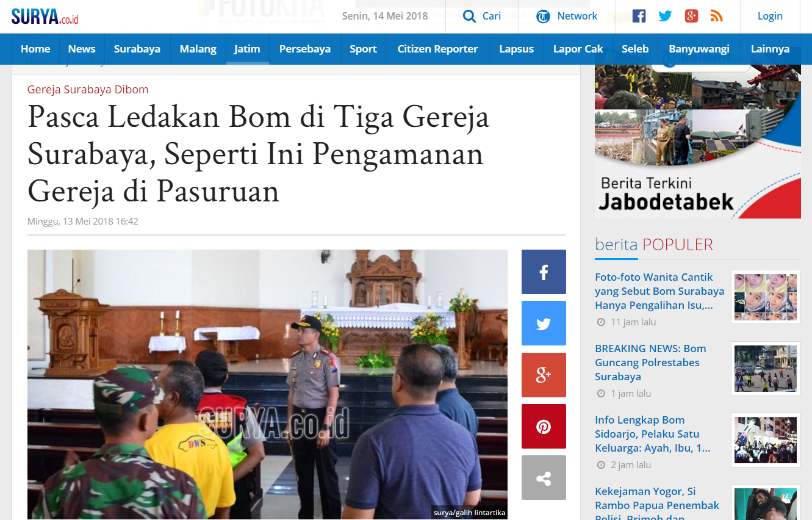
Task: Go to the Surabaya section
Action: [137, 49]
